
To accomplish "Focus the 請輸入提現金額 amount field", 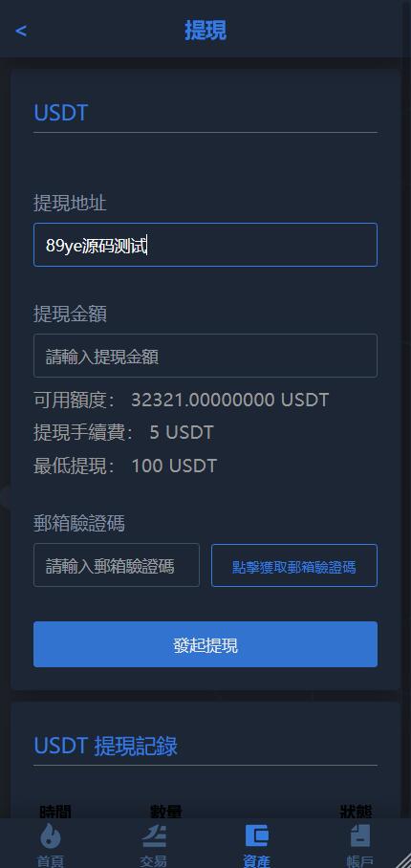I will pos(205,356).
